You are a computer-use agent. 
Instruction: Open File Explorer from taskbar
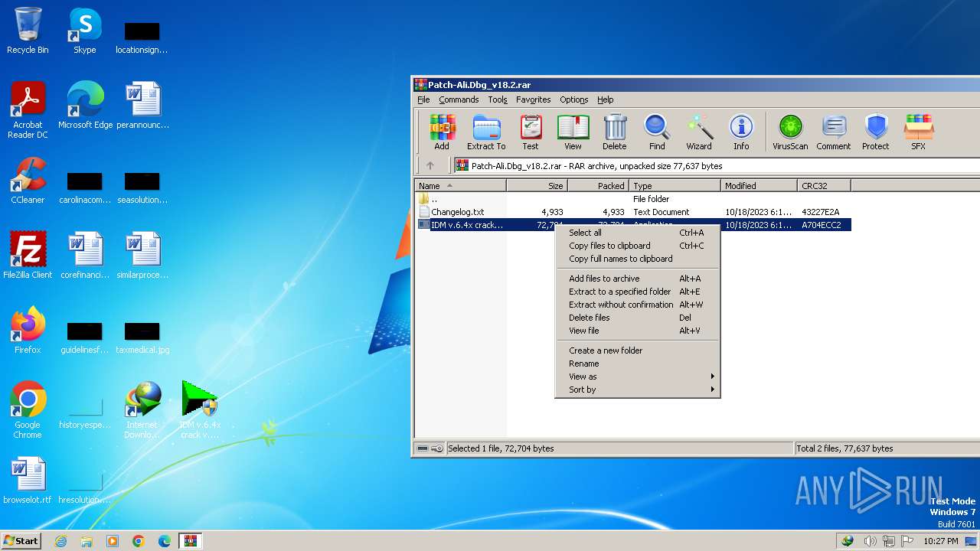click(87, 541)
